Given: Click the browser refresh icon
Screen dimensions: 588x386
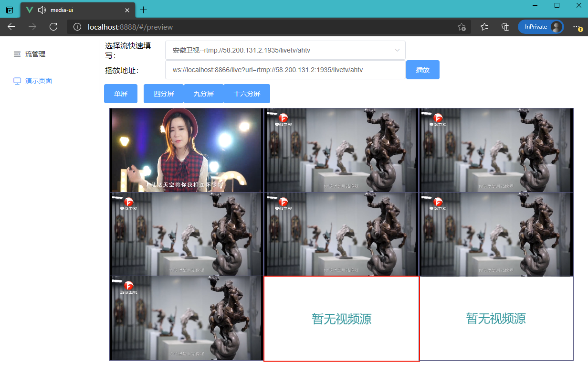Looking at the screenshot, I should tap(53, 27).
